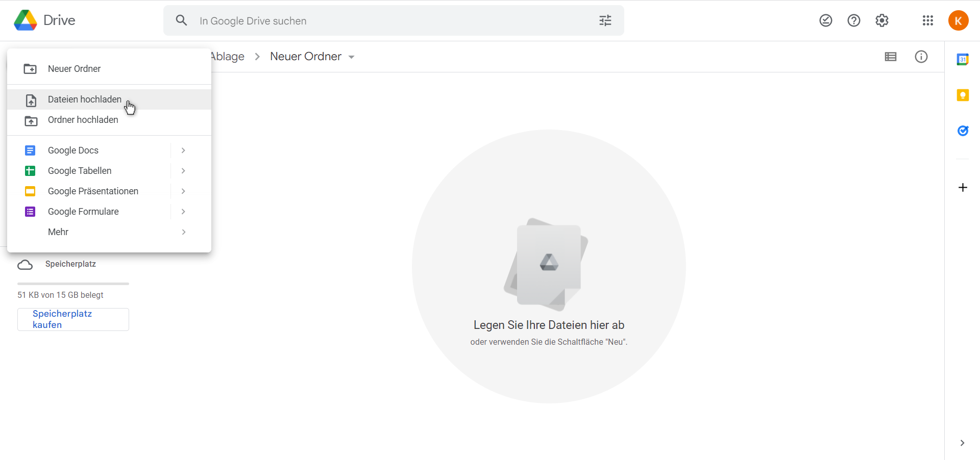980x460 pixels.
Task: Open the Help question mark icon
Action: pyautogui.click(x=854, y=20)
